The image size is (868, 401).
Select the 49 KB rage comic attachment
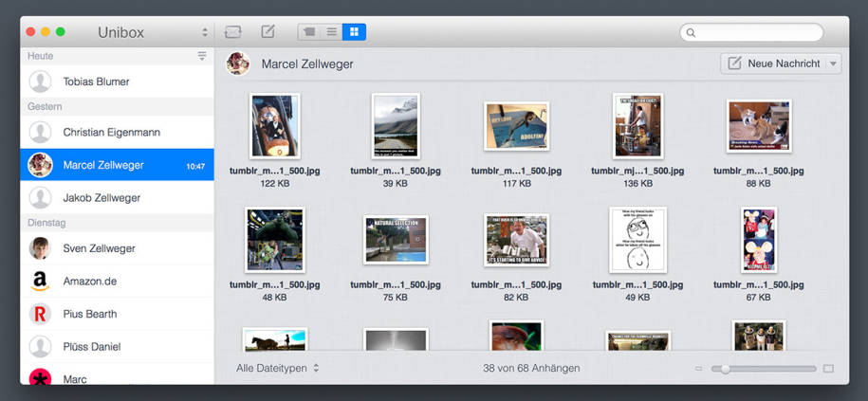click(637, 240)
